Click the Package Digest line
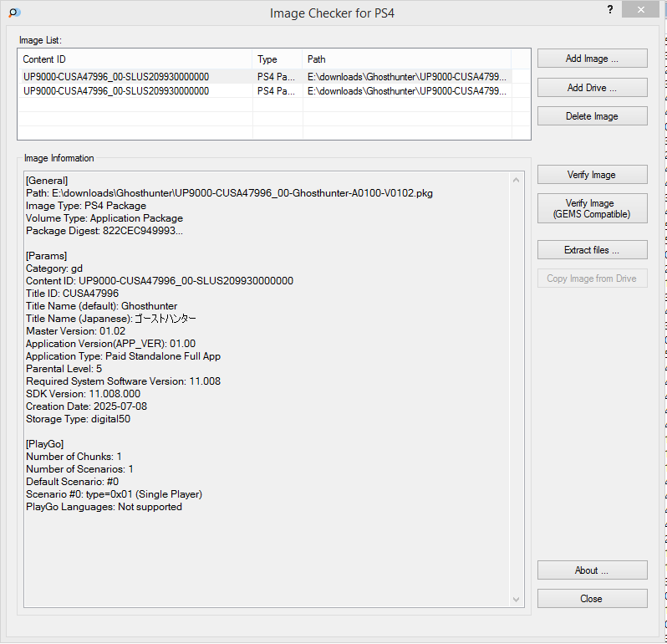 click(x=104, y=231)
